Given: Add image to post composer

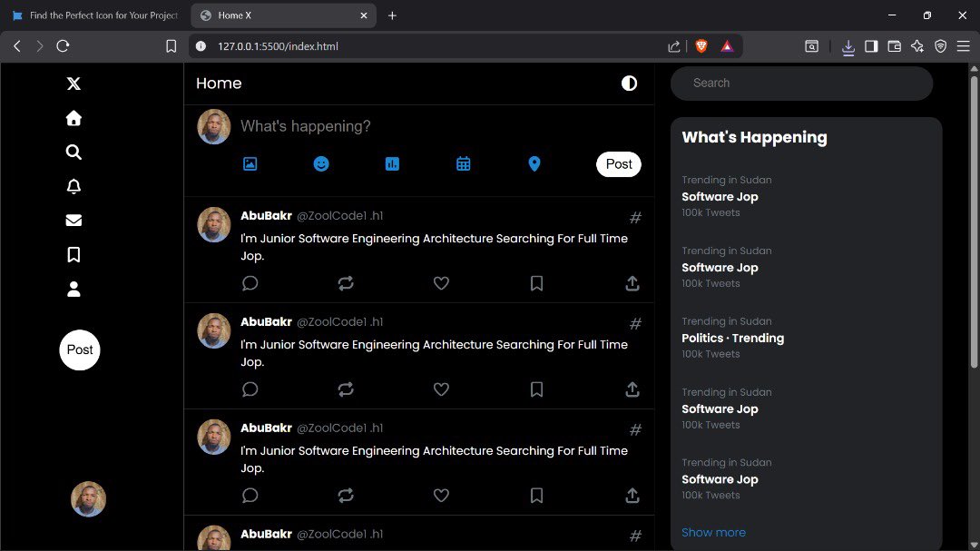Looking at the screenshot, I should click(250, 164).
